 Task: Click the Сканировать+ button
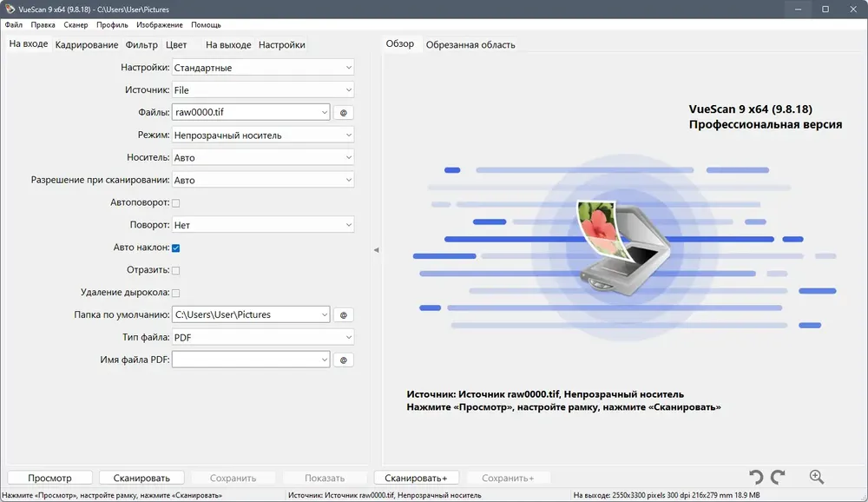(416, 478)
